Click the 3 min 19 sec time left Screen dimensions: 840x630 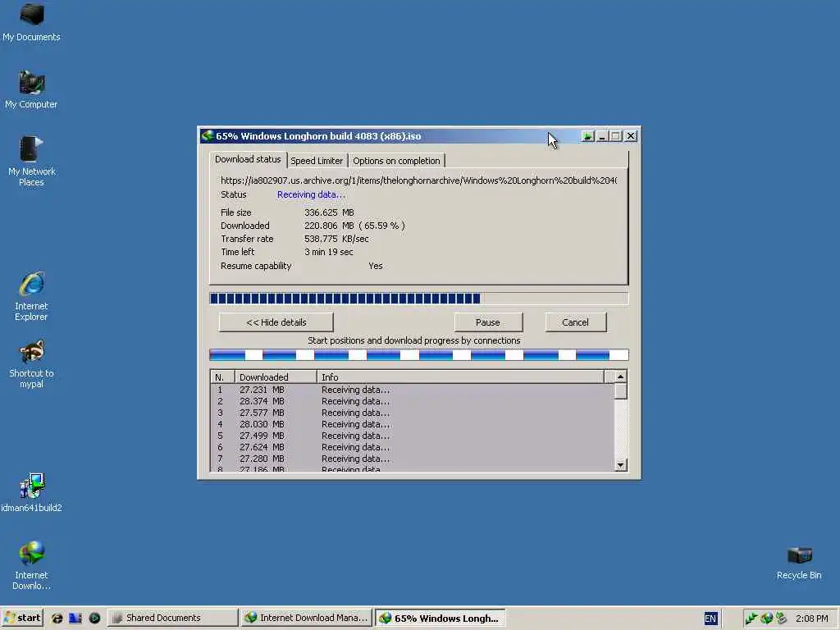(328, 252)
